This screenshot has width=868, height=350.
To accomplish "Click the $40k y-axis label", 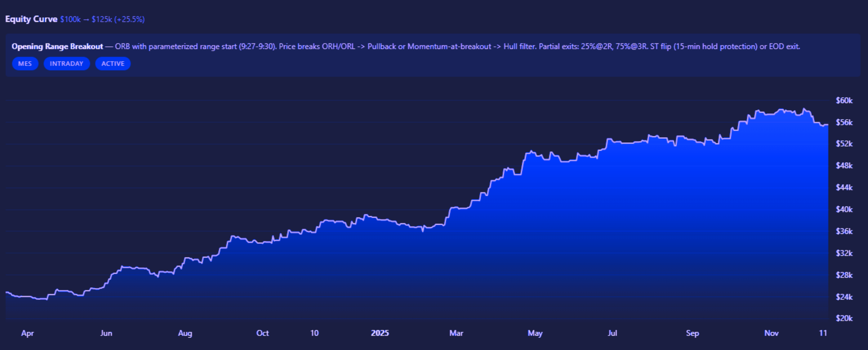I will (844, 209).
